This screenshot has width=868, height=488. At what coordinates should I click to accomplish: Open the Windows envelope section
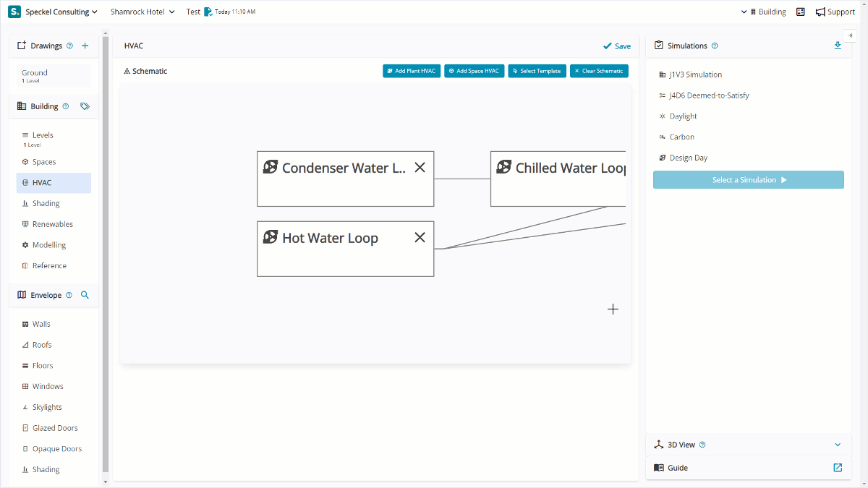[48, 387]
